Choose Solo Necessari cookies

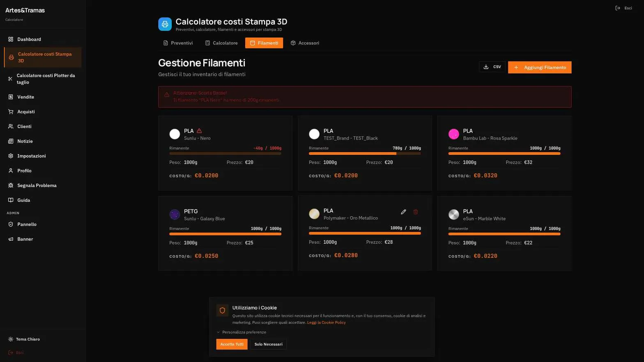(x=268, y=344)
